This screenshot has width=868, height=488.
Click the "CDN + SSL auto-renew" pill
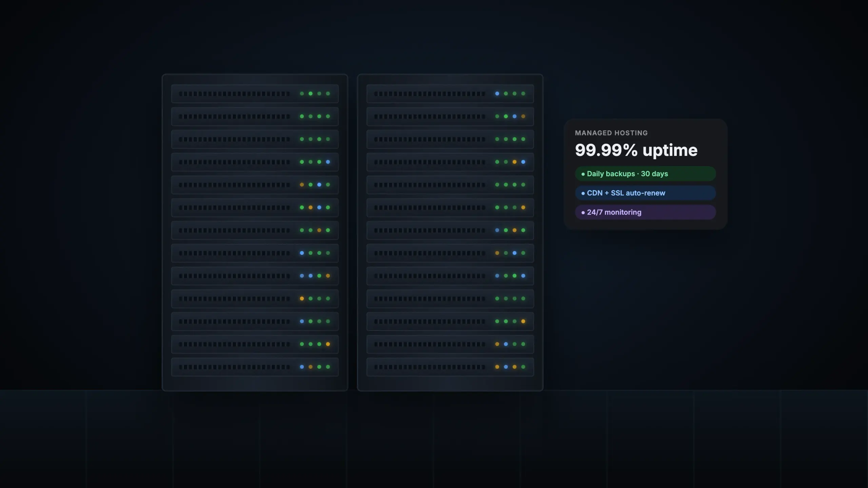645,193
